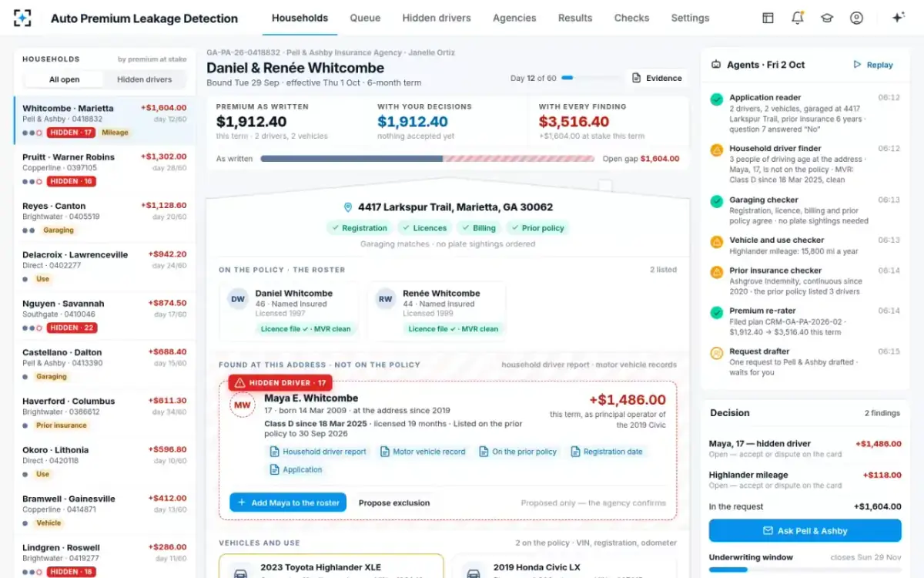Click the Vehicle and use checker warning icon

click(716, 241)
